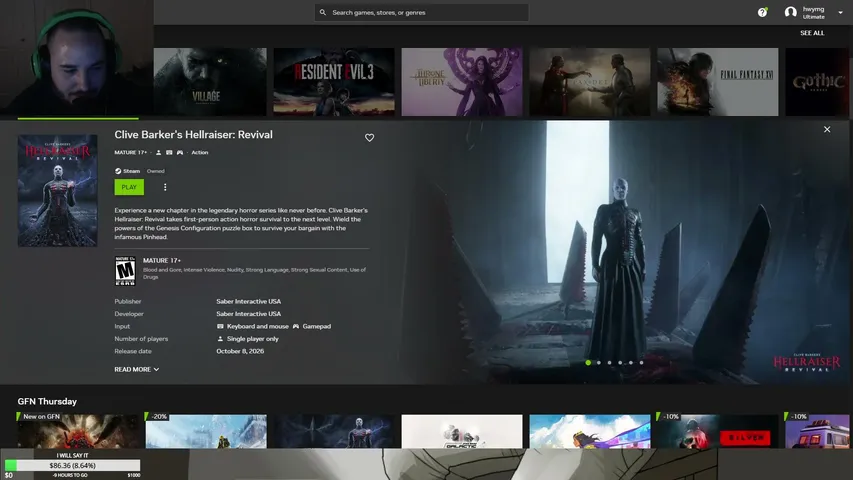Image resolution: width=853 pixels, height=480 pixels.
Task: Open the Final Fantasy XVI tile
Action: point(718,82)
